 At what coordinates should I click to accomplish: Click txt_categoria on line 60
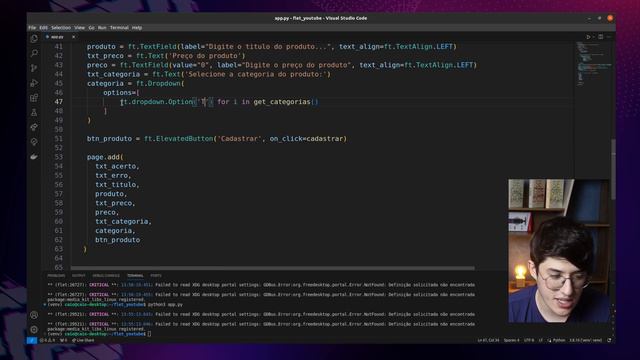click(x=122, y=221)
